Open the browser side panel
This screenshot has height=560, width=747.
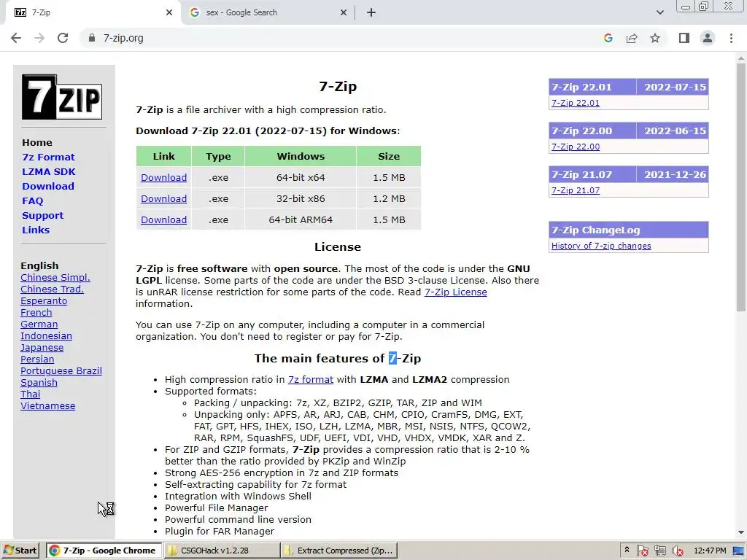[x=684, y=38]
